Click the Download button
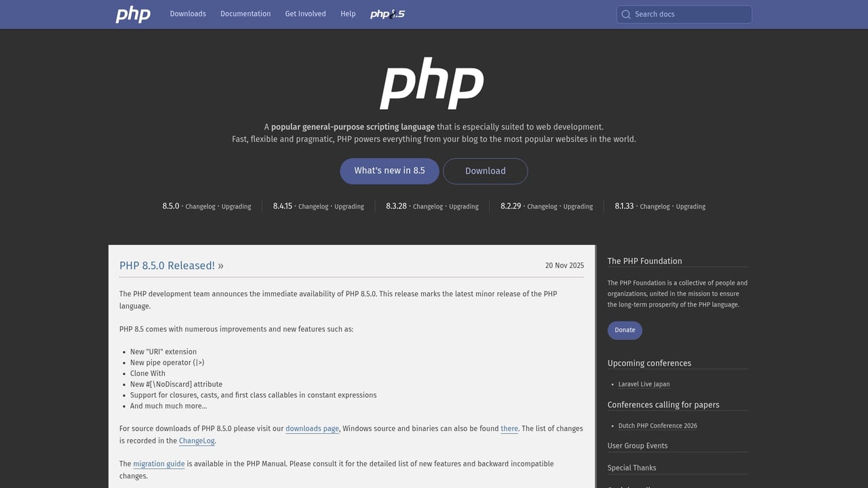Viewport: 868px width, 488px height. 485,171
